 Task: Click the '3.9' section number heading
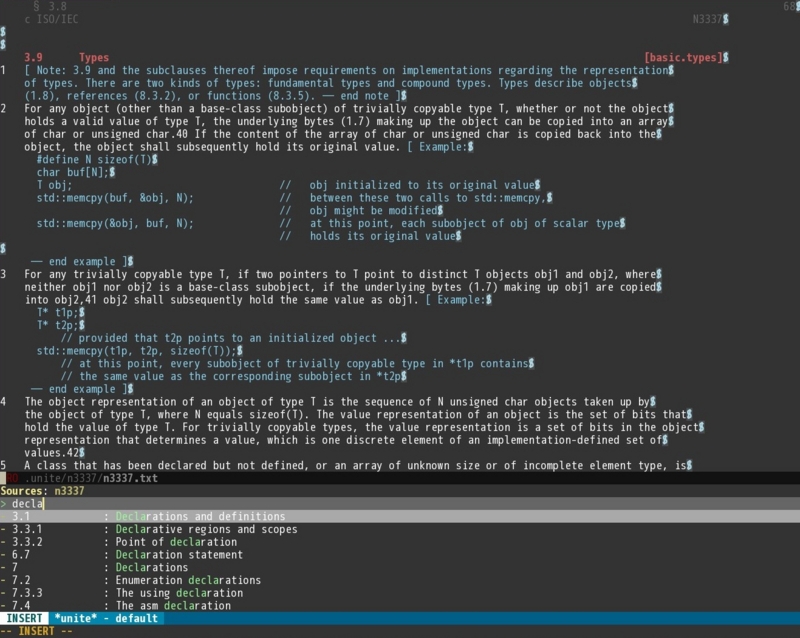(34, 57)
